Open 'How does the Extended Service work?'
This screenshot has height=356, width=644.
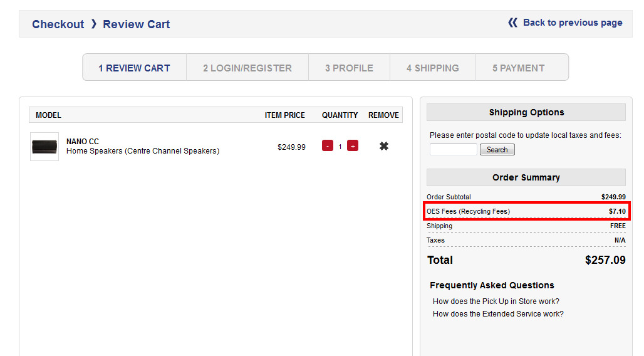pyautogui.click(x=498, y=314)
